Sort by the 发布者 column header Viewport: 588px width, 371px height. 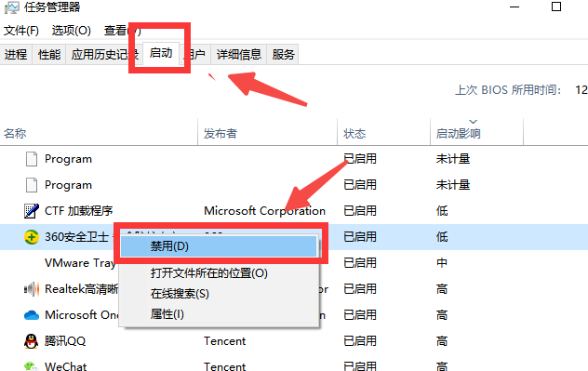(x=220, y=133)
